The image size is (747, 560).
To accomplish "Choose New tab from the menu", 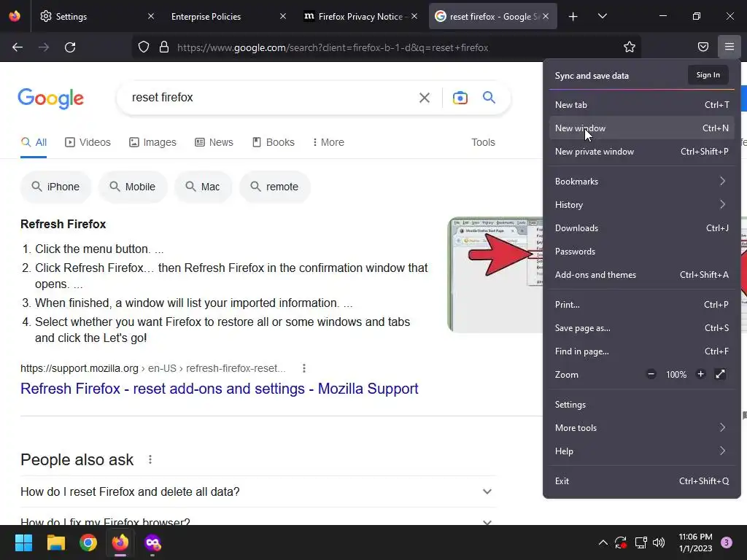I will (x=642, y=105).
